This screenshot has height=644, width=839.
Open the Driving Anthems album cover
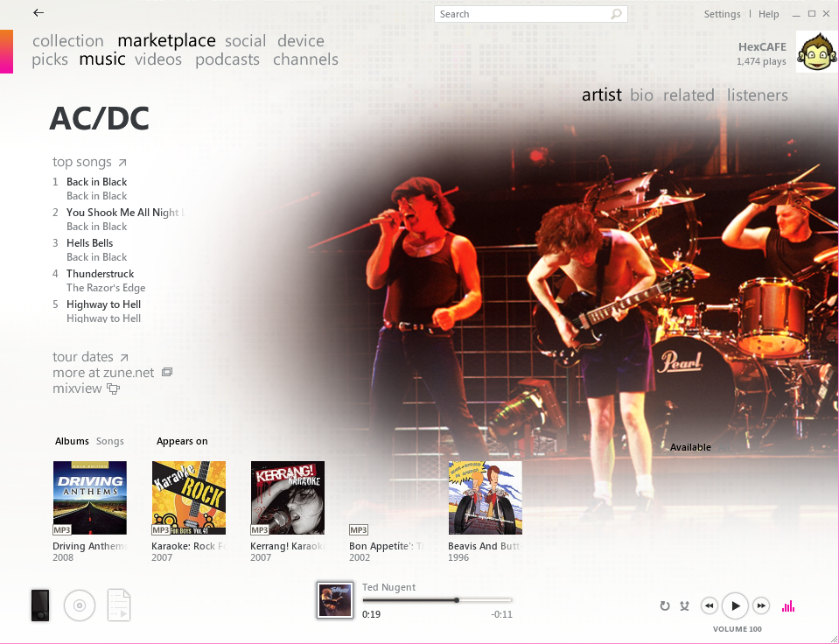90,498
